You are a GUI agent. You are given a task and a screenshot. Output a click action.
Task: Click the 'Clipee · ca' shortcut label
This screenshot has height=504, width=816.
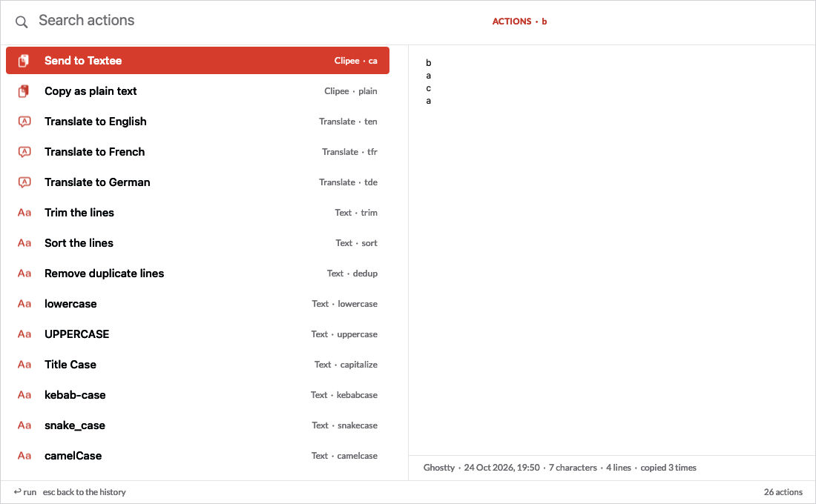coord(356,61)
